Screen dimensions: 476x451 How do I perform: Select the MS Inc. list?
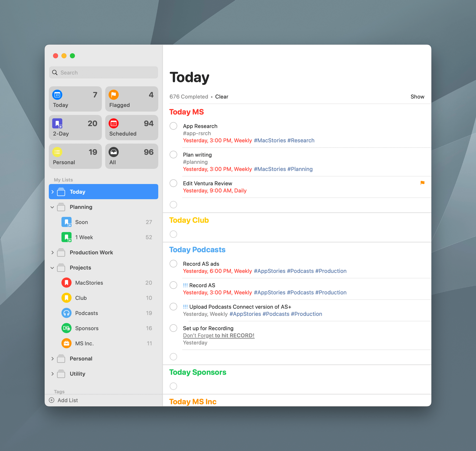point(103,343)
